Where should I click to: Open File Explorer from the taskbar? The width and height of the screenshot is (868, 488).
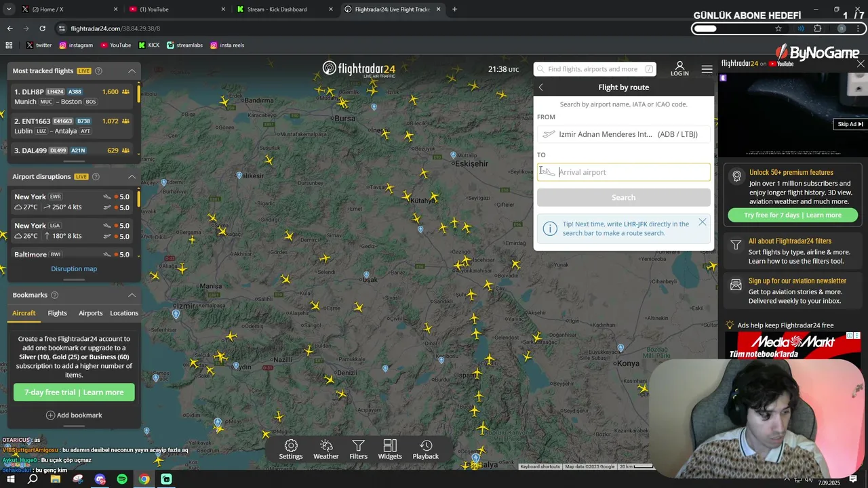pyautogui.click(x=56, y=479)
